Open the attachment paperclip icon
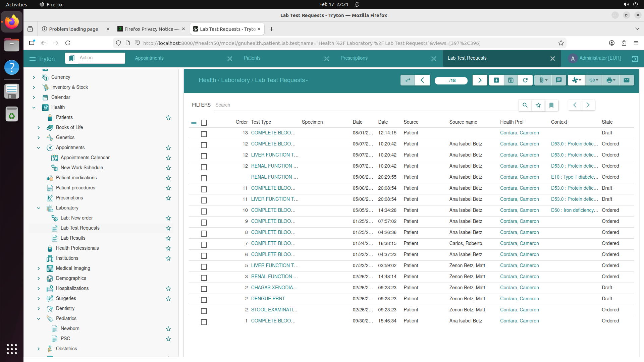Image resolution: width=644 pixels, height=362 pixels. coord(542,80)
